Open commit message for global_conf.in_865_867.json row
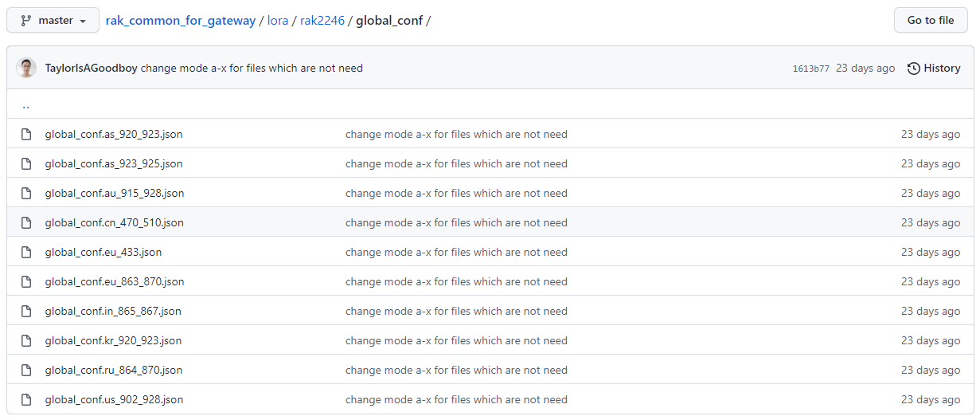 (456, 311)
